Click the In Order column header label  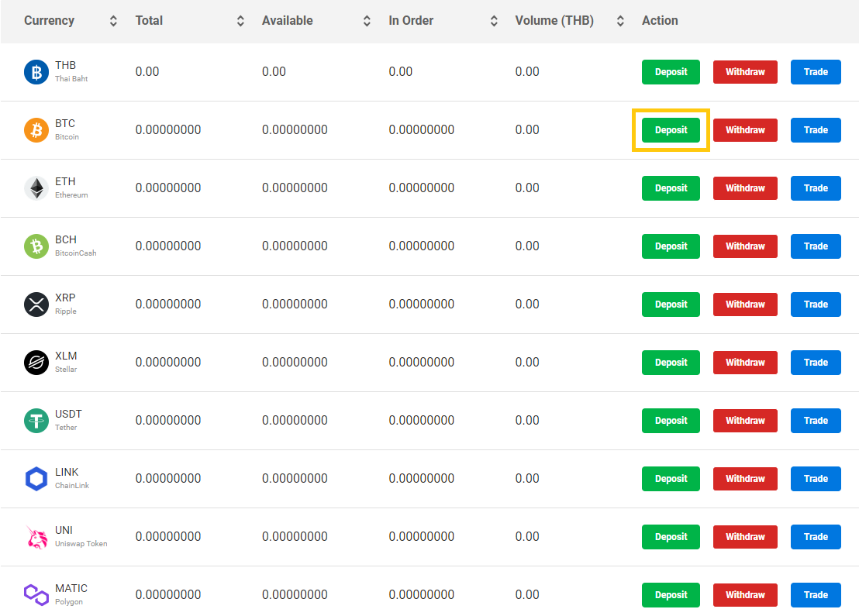tap(411, 21)
